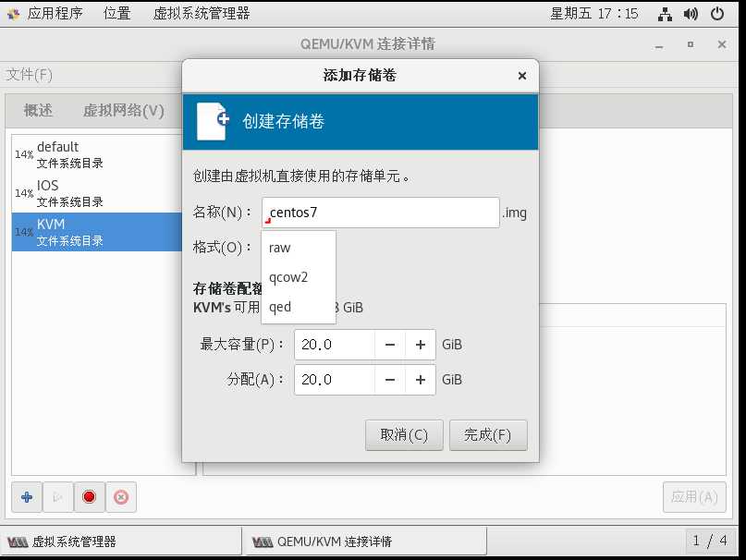The width and height of the screenshot is (746, 560).
Task: Select the IOS storage pool
Action: point(96,194)
